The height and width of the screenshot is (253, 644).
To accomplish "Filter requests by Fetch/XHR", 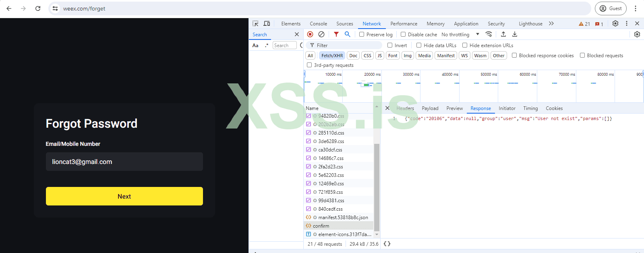I will click(332, 56).
